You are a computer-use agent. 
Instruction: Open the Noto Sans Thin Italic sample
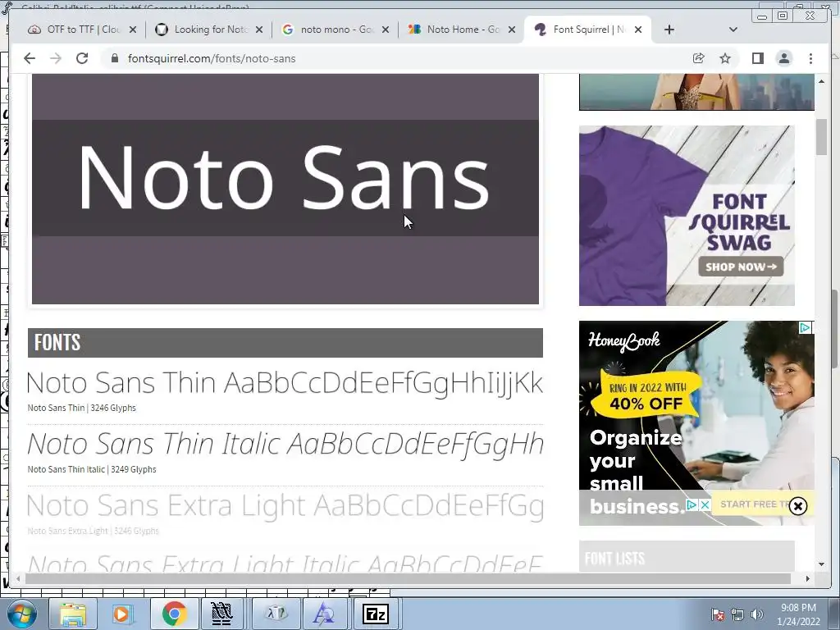[x=285, y=444]
